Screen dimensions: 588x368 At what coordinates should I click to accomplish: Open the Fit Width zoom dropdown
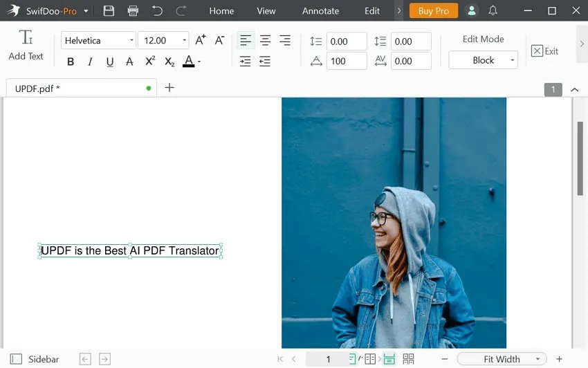point(502,359)
